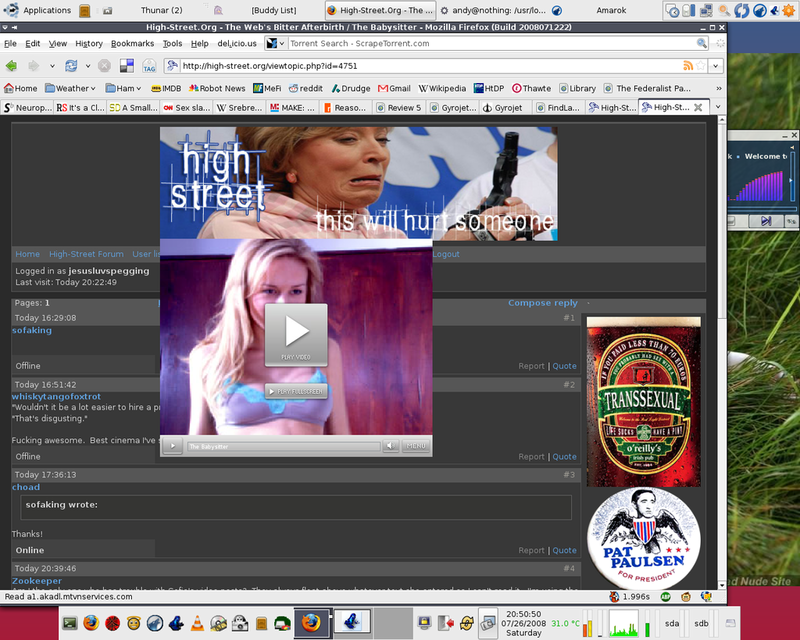The height and width of the screenshot is (640, 800).
Task: Click the small play button in video controls
Action: (x=173, y=446)
